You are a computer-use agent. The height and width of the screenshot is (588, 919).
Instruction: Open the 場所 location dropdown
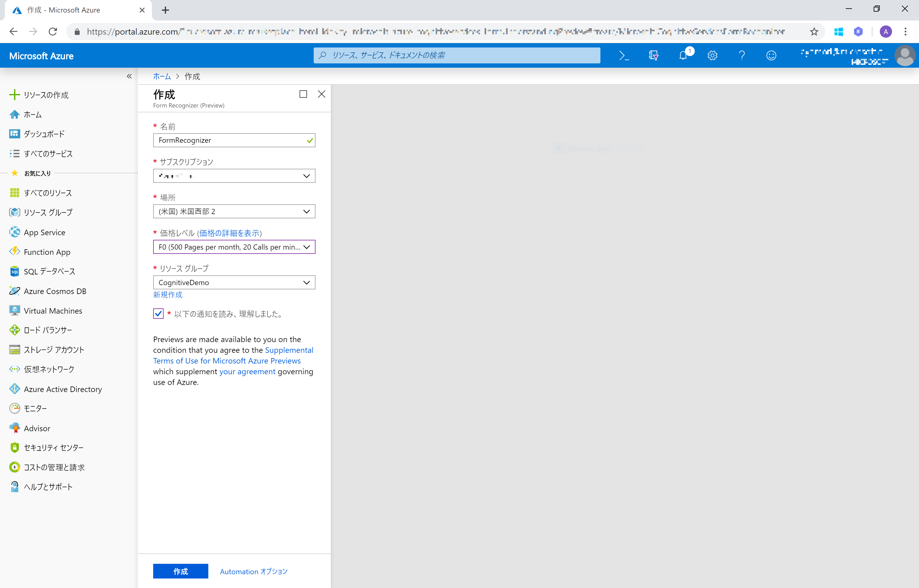pos(234,211)
